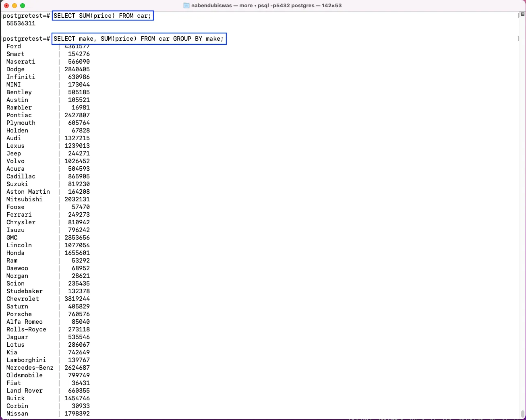This screenshot has height=420, width=526.
Task: Select the 'Scion' make name
Action: 15,283
